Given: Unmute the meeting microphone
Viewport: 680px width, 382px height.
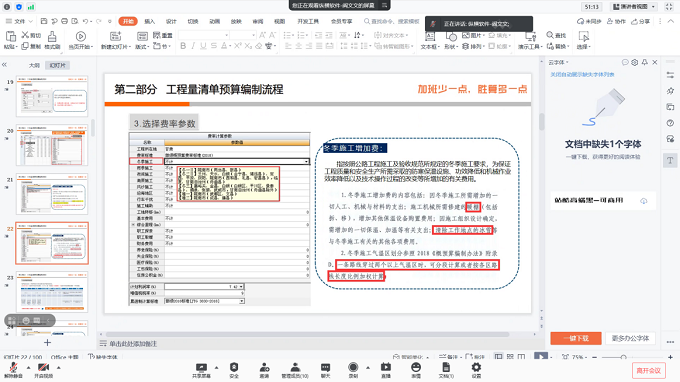Looking at the screenshot, I should (x=13, y=368).
